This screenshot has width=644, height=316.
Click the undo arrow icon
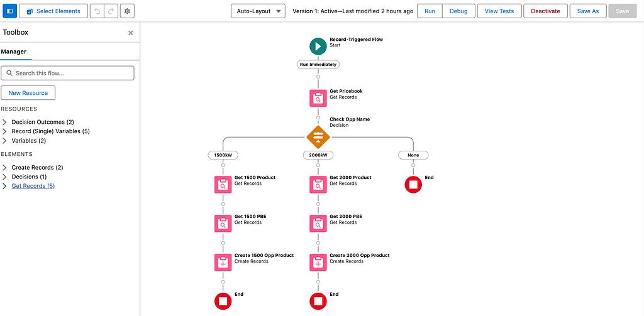click(97, 11)
